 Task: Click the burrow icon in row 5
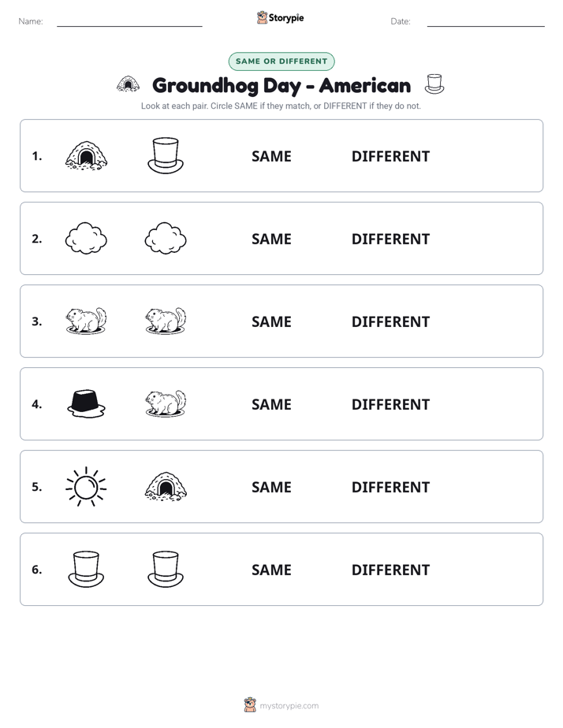click(166, 487)
